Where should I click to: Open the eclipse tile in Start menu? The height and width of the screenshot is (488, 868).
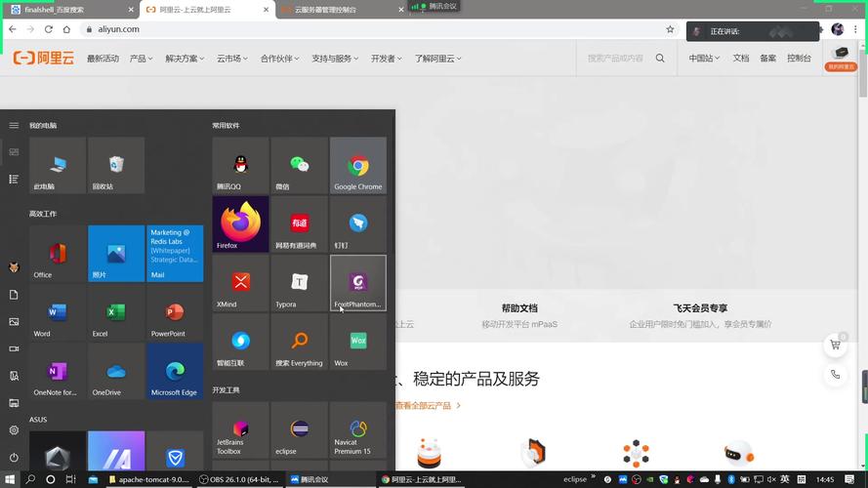300,429
